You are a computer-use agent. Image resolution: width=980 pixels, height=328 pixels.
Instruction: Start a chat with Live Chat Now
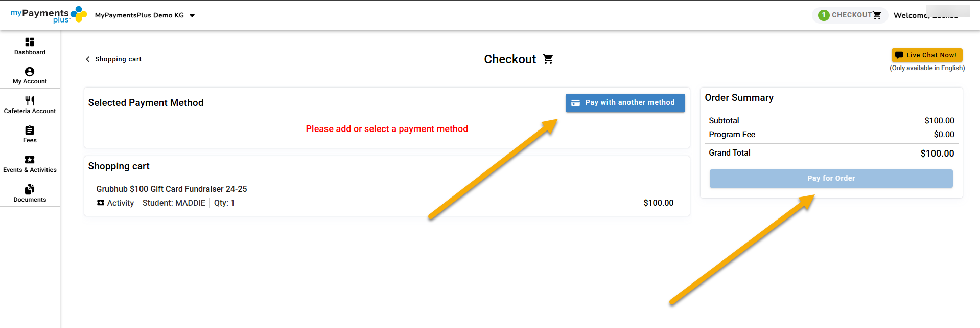click(x=926, y=55)
